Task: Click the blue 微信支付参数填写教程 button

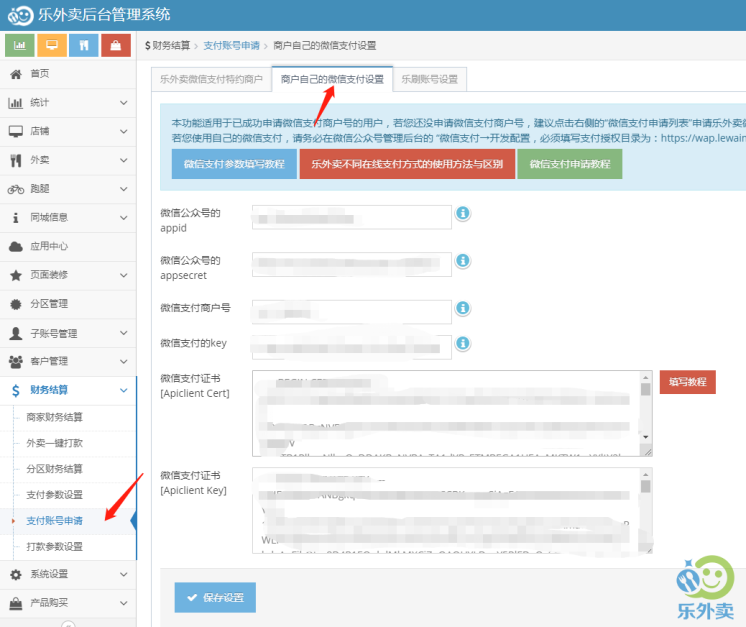Action: (x=234, y=164)
